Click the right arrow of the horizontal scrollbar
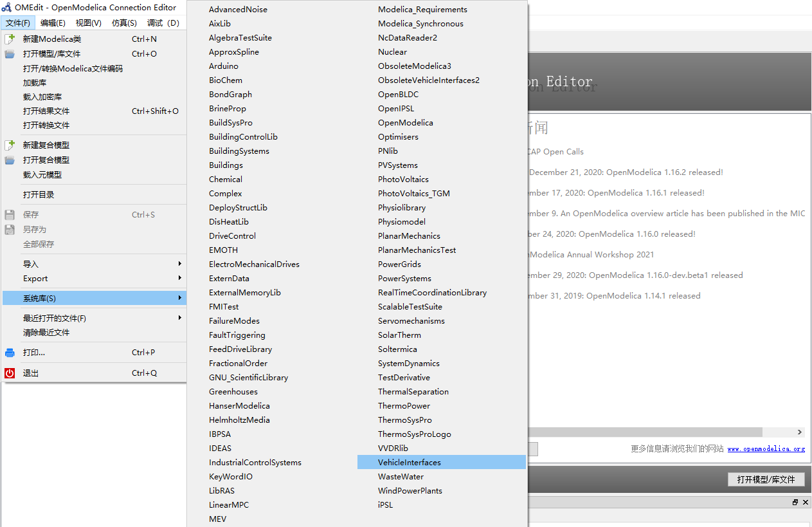 pyautogui.click(x=800, y=432)
